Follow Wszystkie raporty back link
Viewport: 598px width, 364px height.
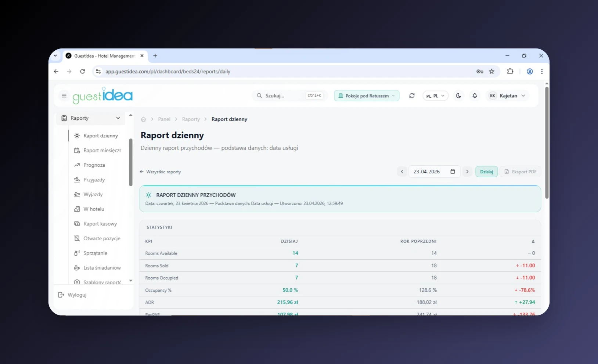click(x=160, y=172)
